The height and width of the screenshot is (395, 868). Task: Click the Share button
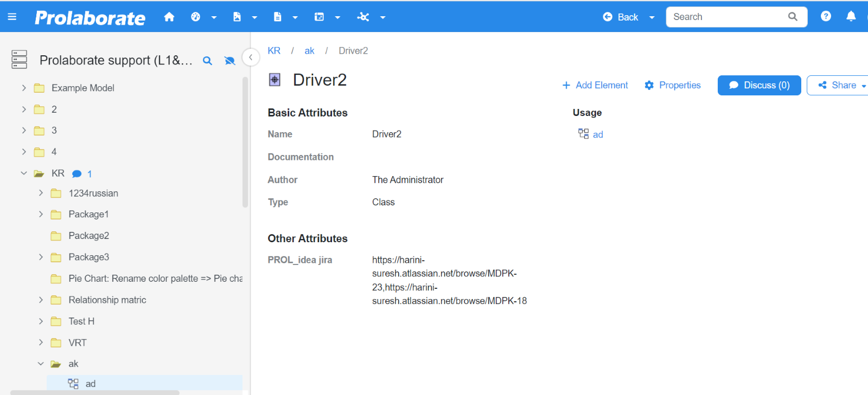[x=838, y=85]
